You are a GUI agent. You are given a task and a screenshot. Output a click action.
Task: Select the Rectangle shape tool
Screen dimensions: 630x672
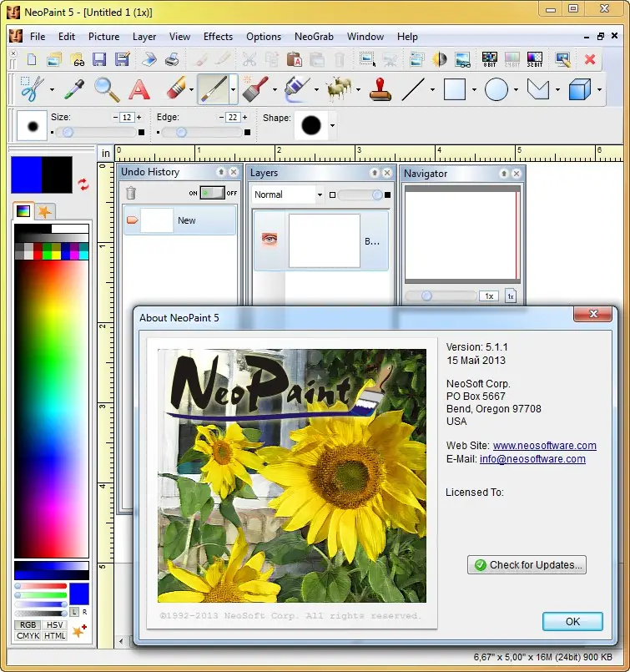(455, 89)
